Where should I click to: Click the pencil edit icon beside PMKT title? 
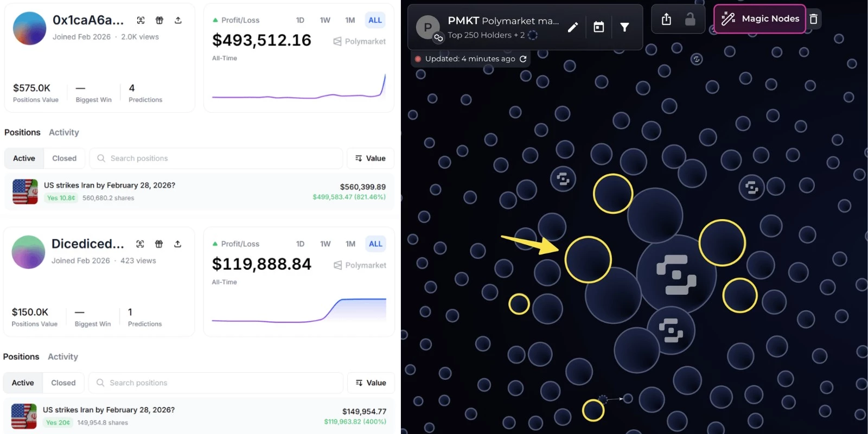[573, 27]
